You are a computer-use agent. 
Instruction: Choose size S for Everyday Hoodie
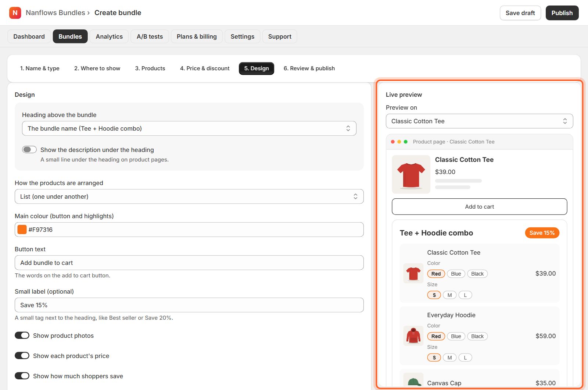click(x=434, y=358)
